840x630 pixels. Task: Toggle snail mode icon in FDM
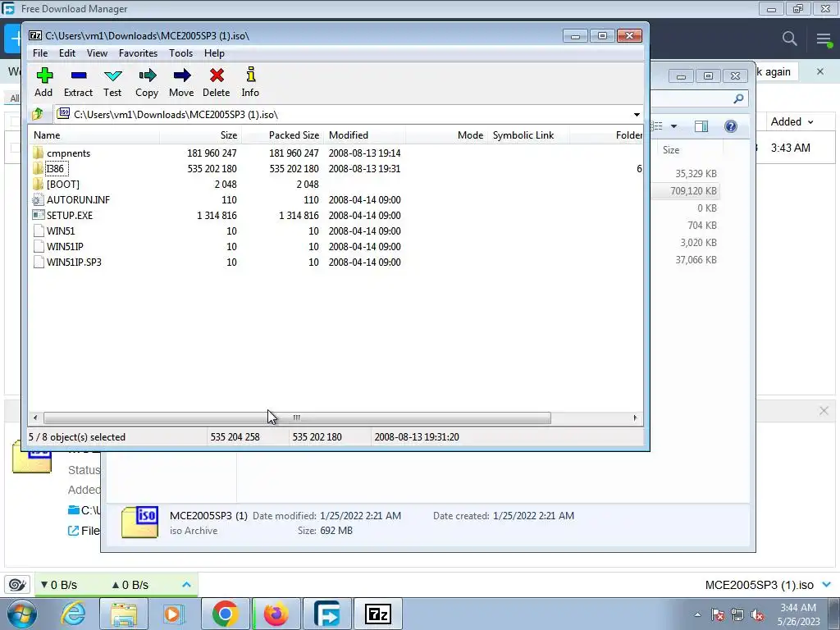17,584
